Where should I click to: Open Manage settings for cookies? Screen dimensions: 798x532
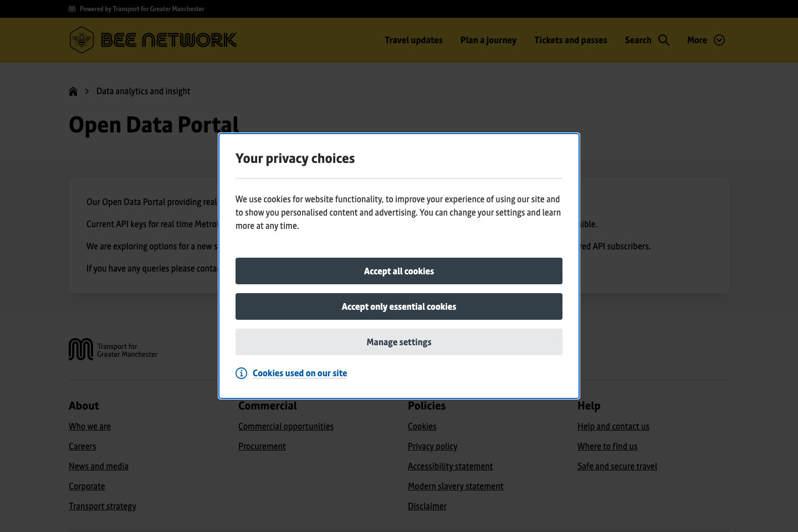pyautogui.click(x=399, y=342)
